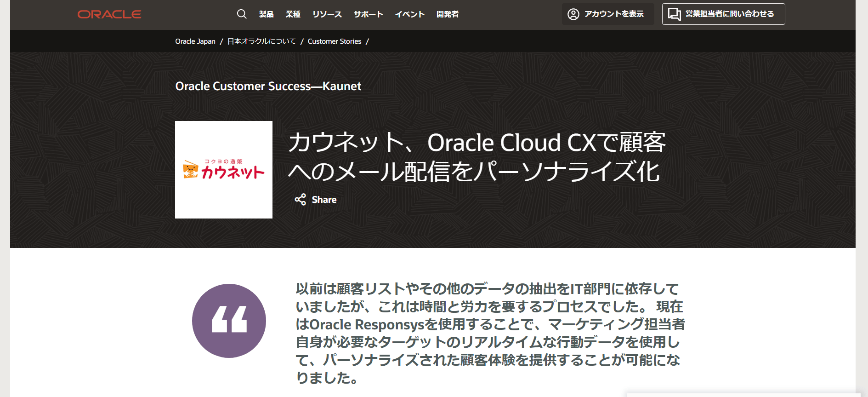Click the Oracle Cloud CX headline
Image resolution: width=868 pixels, height=397 pixels.
[477, 157]
